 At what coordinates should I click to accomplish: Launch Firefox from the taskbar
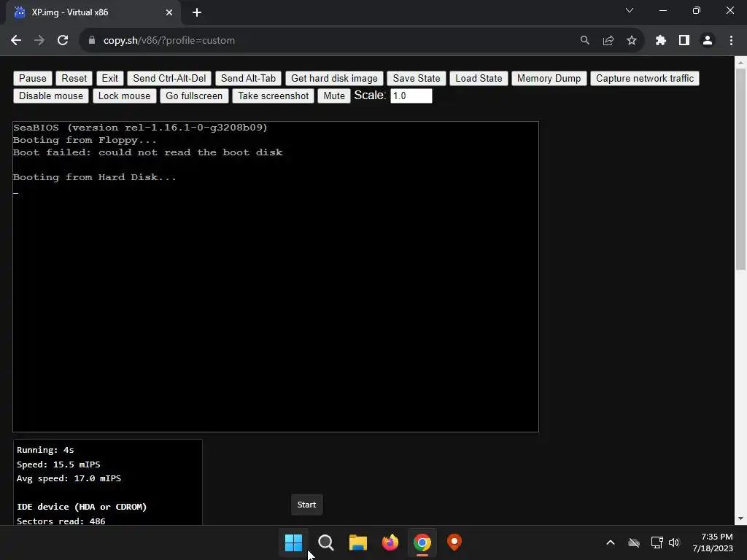point(390,542)
